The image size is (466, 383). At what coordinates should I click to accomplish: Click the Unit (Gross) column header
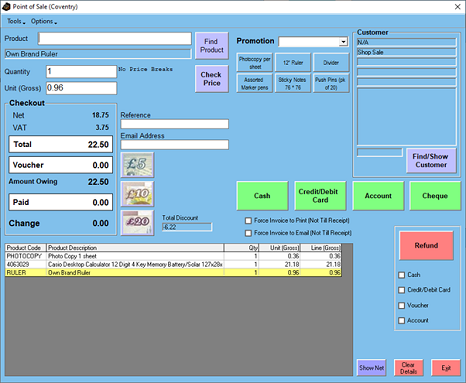click(279, 248)
